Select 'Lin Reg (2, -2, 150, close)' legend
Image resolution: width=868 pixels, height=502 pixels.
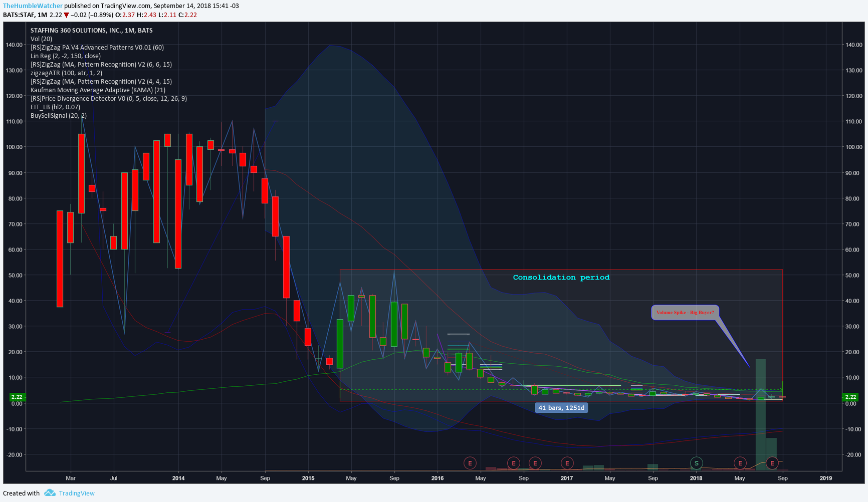[x=66, y=56]
